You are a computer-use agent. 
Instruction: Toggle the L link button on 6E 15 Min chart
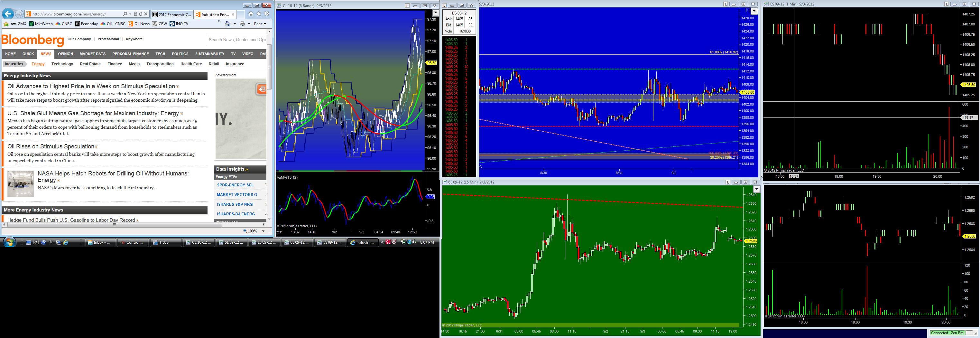click(x=728, y=182)
